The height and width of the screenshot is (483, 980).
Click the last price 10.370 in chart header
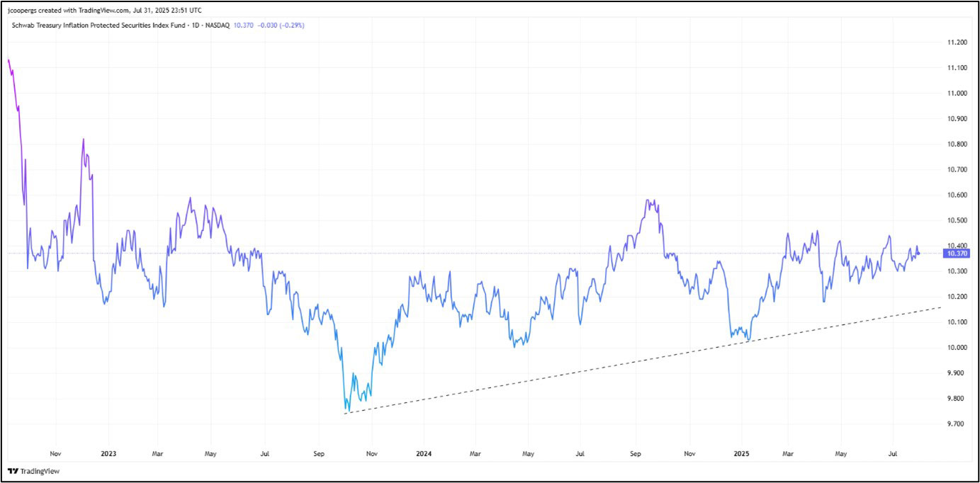click(242, 25)
